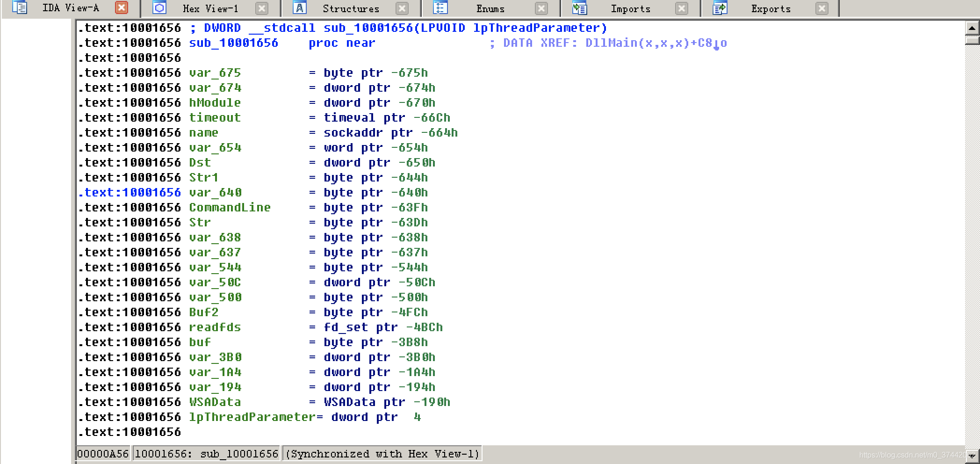The image size is (980, 464).
Task: Select the var_1A4 variable
Action: (215, 372)
